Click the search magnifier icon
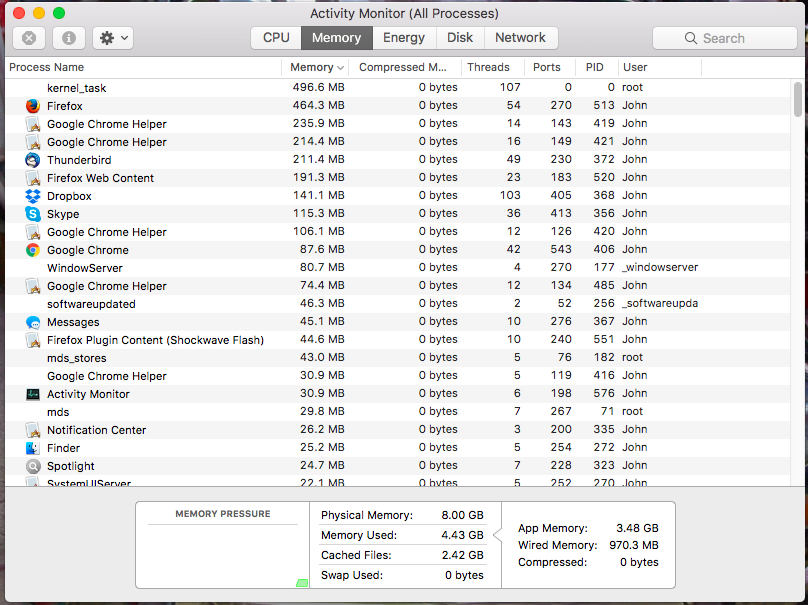Image resolution: width=808 pixels, height=605 pixels. tap(691, 38)
